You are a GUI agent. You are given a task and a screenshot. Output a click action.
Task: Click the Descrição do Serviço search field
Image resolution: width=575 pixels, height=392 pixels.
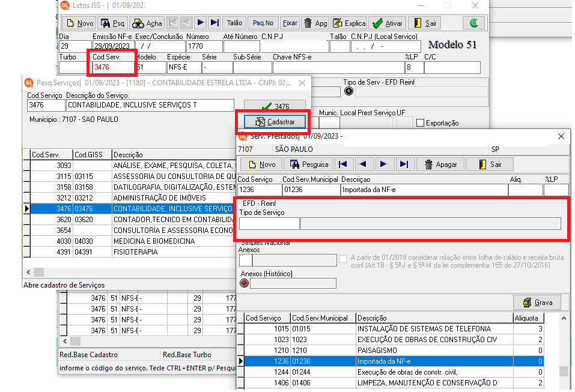point(150,105)
